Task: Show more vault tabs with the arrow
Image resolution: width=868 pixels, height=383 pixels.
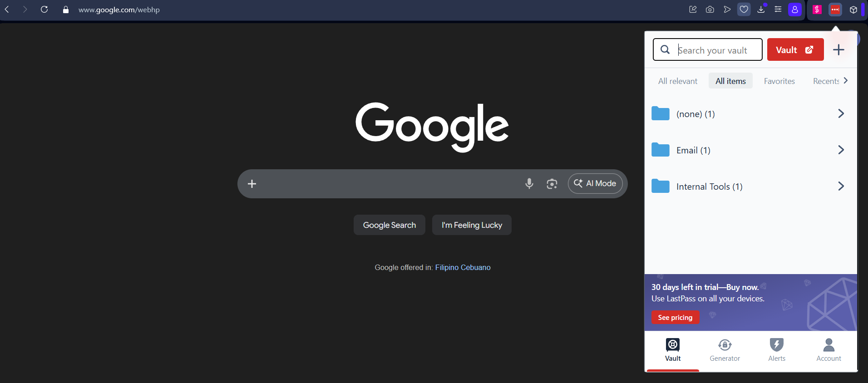Action: click(x=845, y=81)
